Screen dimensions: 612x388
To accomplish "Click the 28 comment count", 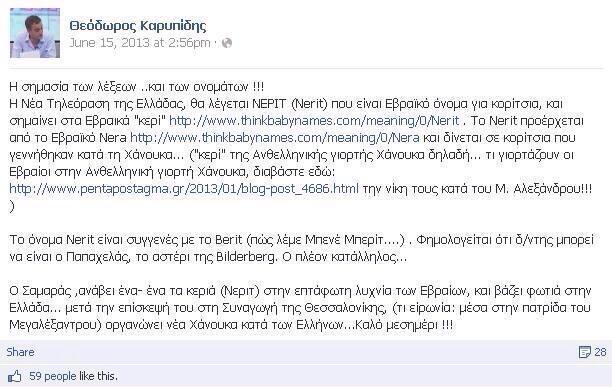I will point(600,352).
